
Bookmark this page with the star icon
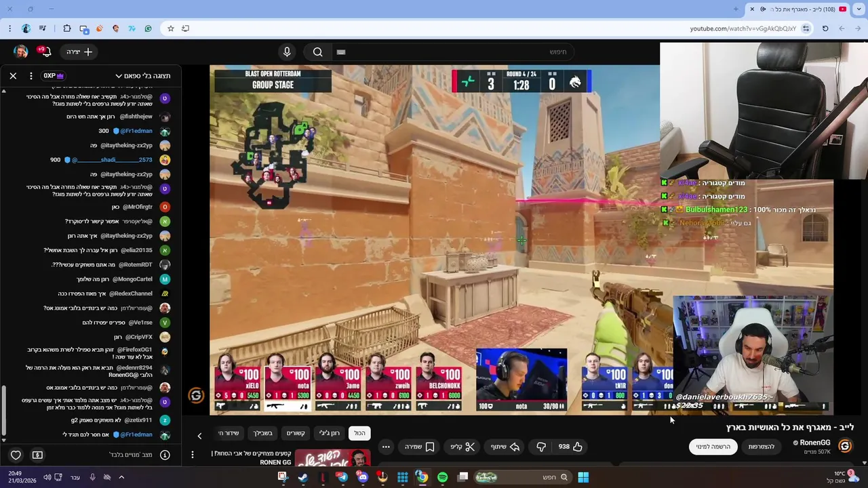coord(171,28)
